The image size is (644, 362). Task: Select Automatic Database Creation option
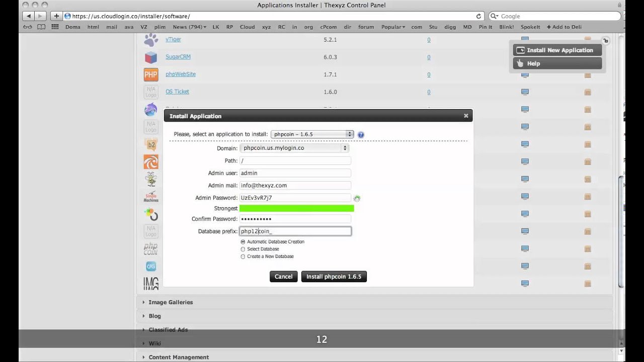pos(243,242)
